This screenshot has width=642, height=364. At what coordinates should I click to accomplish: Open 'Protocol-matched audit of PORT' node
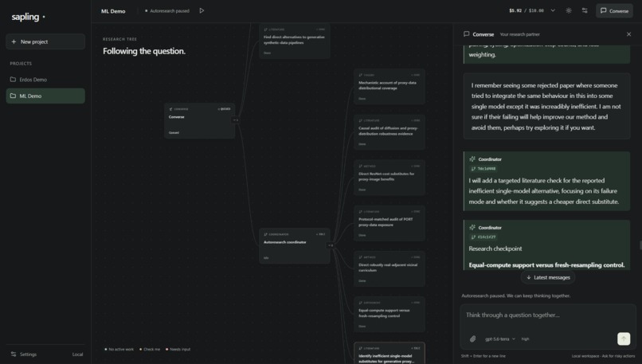coord(390,223)
